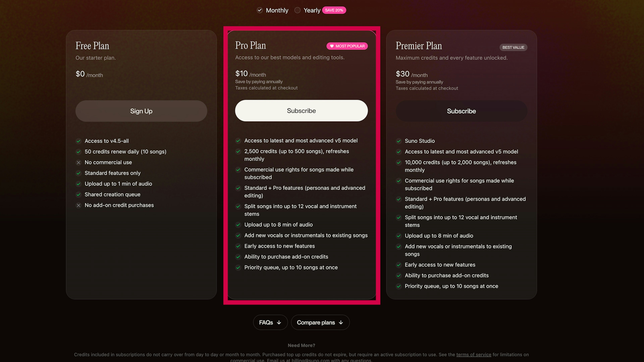Click checkmark beside Pro Early access feature
Screen dimensions: 644x362
click(238, 246)
